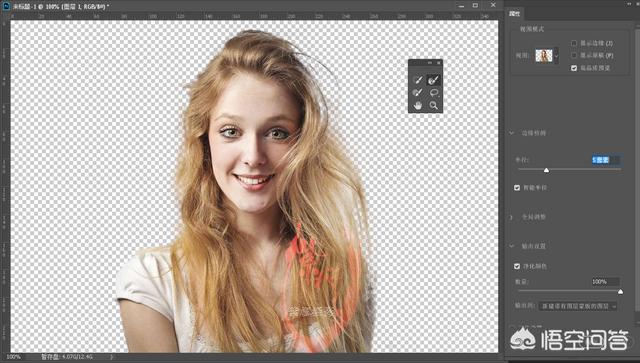Expand the Global Refinements section

511,217
